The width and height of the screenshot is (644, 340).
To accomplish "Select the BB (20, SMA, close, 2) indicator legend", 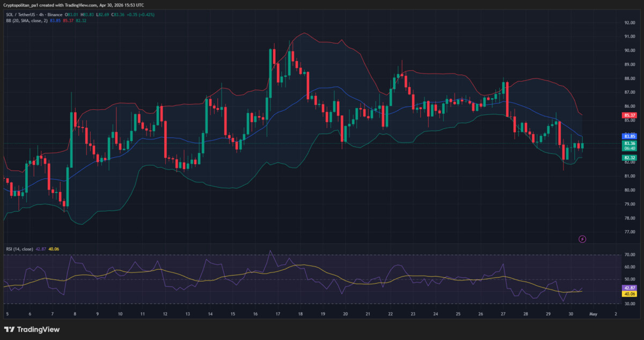I will (26, 20).
